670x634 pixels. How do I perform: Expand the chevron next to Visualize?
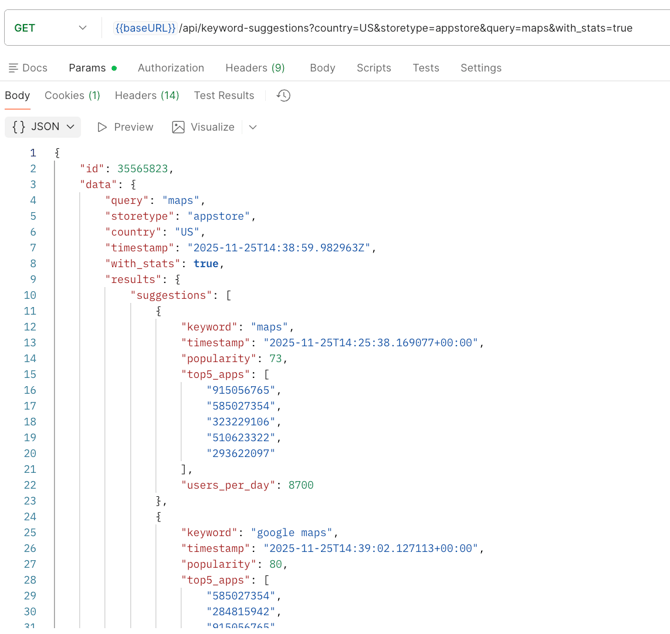(x=253, y=127)
